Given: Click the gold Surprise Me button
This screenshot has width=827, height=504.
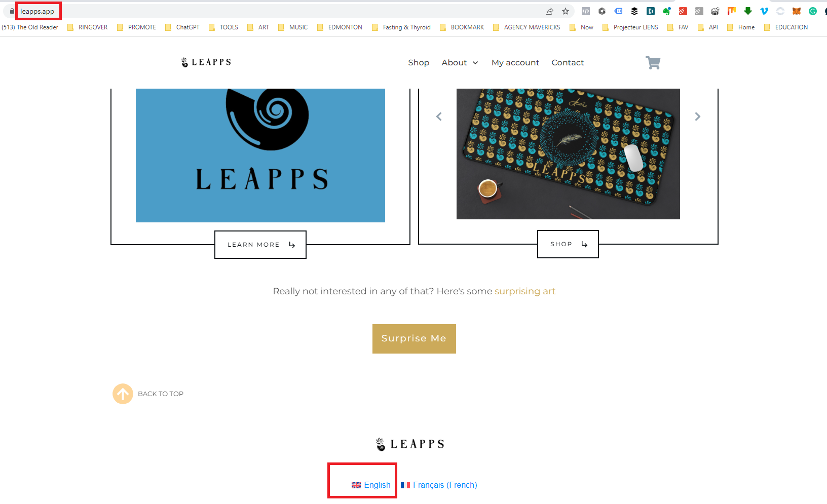Looking at the screenshot, I should pyautogui.click(x=414, y=339).
